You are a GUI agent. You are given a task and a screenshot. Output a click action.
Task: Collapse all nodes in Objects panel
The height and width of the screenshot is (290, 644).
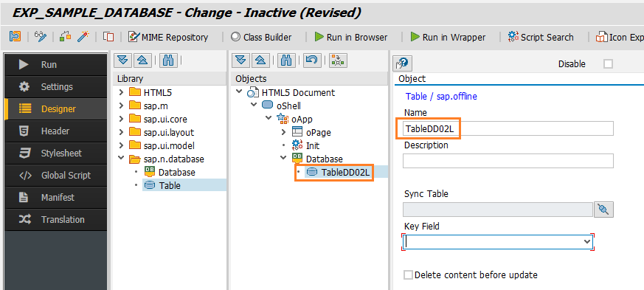pos(260,61)
